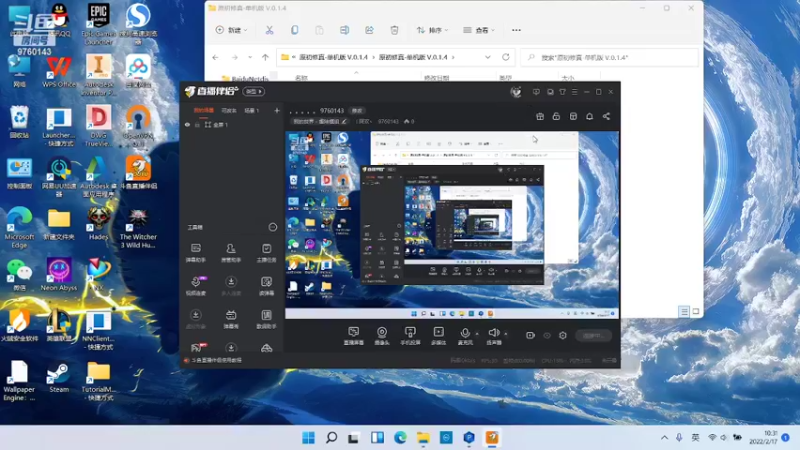The image size is (800, 450).
Task: Open the Windows Start button on the taskbar
Action: pyautogui.click(x=308, y=437)
